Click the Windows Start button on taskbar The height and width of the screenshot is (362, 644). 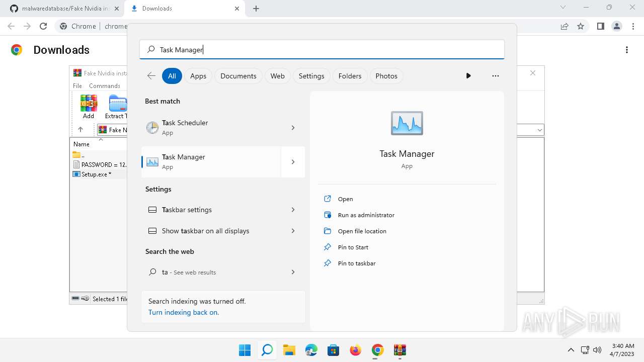point(245,350)
